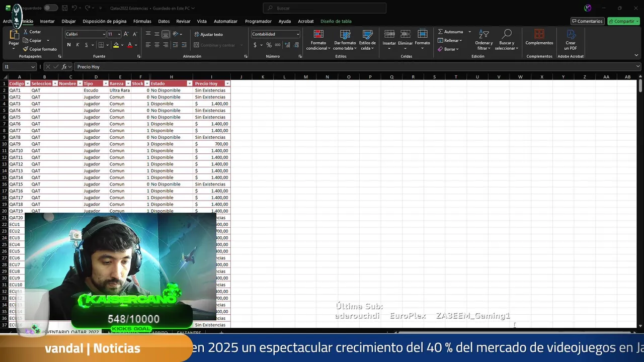Viewport: 644px width, 362px height.
Task: Click Autosuma button
Action: (x=450, y=32)
